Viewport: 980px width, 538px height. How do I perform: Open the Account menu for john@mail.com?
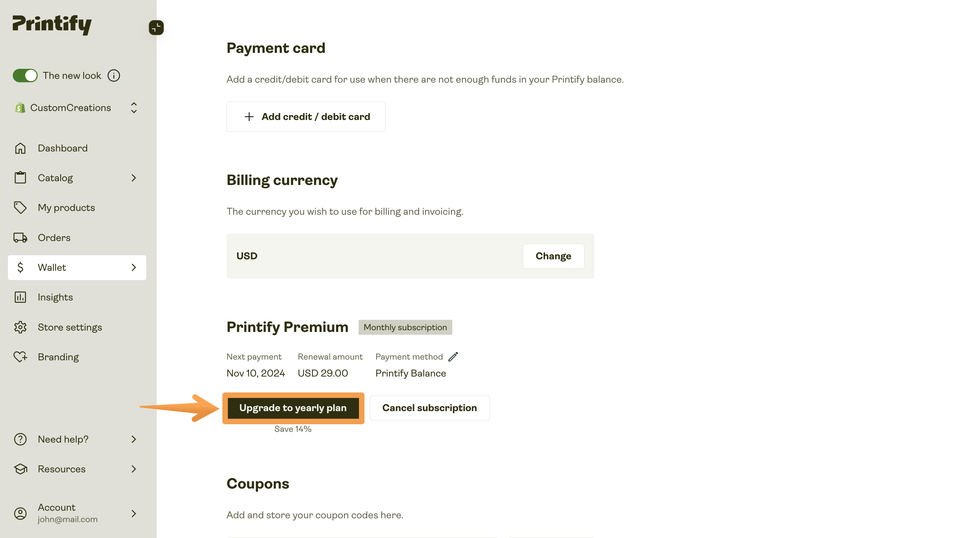76,513
